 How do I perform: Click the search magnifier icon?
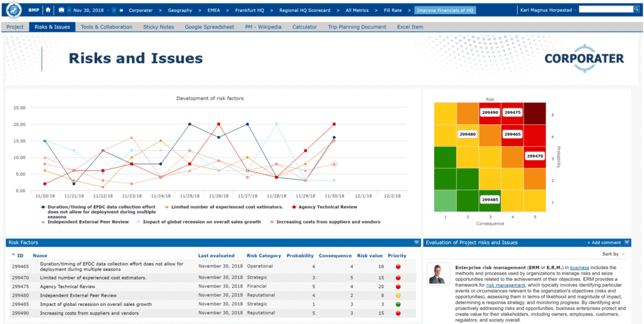click(x=636, y=9)
